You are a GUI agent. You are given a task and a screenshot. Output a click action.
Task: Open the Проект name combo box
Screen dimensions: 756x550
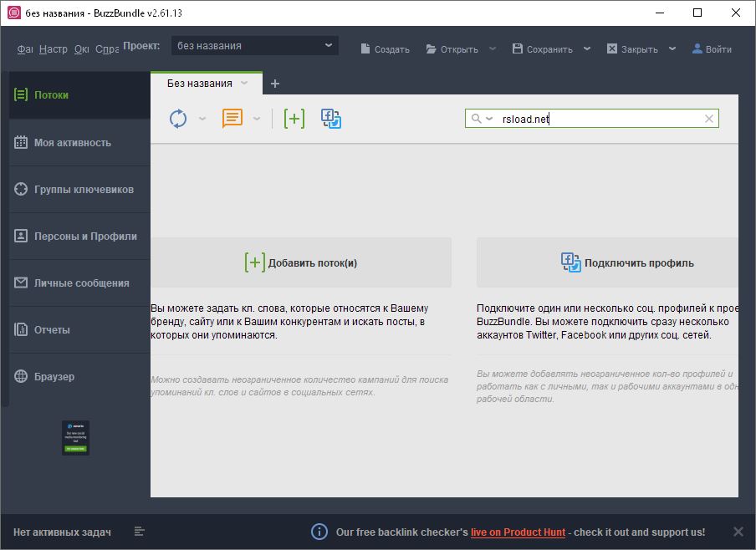[x=254, y=46]
